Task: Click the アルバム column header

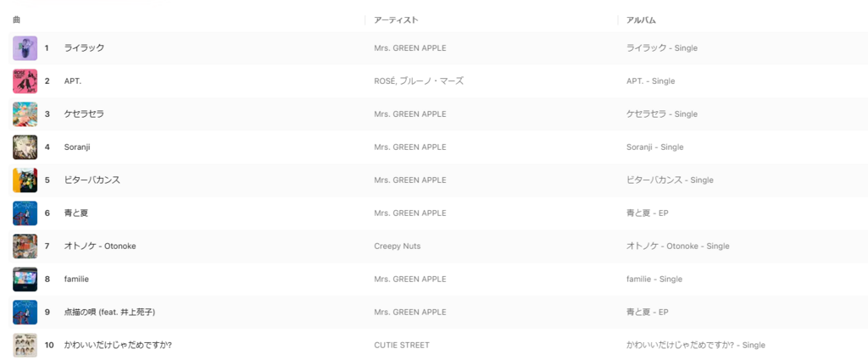Action: coord(641,19)
